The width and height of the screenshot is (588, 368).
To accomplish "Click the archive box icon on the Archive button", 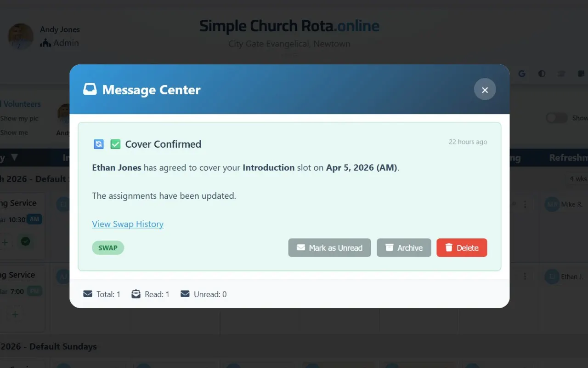I will click(390, 247).
